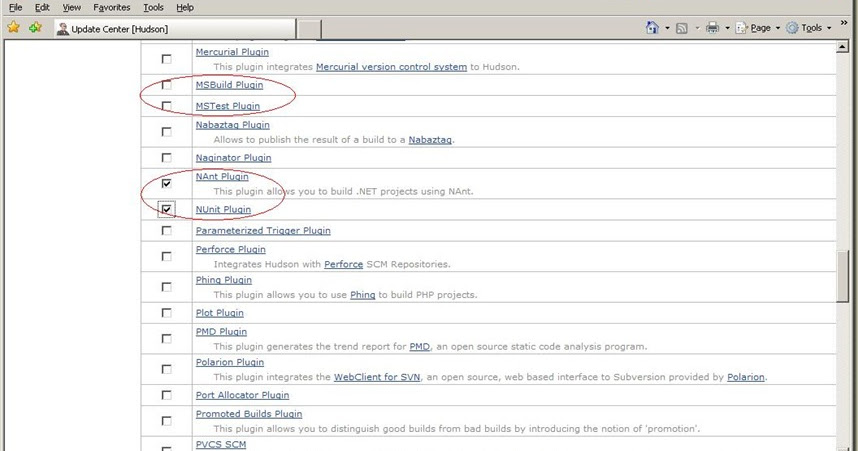Open the Edit menu

[x=42, y=8]
